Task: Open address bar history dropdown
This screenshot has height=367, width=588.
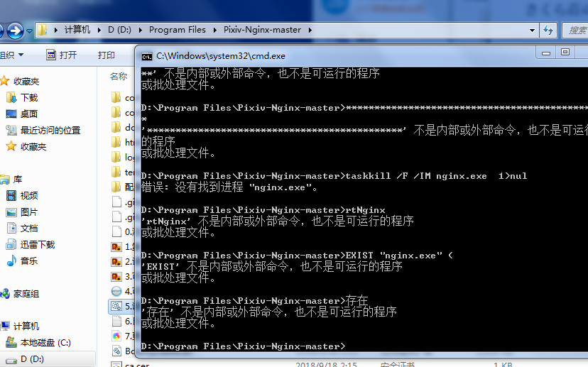Action: [532, 31]
